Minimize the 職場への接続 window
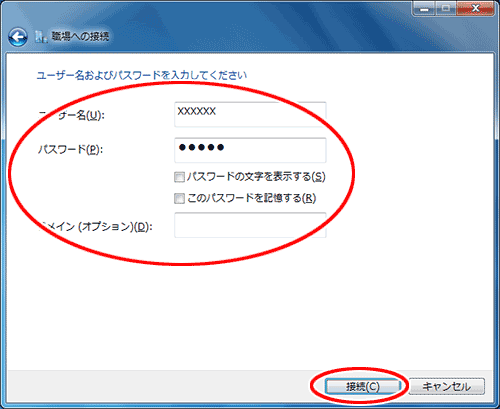The height and width of the screenshot is (409, 500). coord(424,8)
